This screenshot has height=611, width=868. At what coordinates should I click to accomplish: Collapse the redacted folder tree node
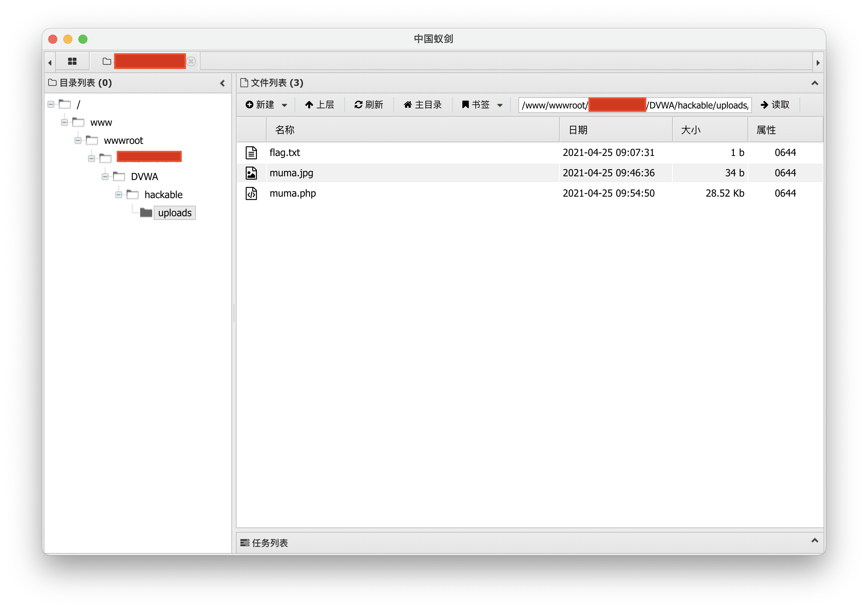tap(92, 159)
